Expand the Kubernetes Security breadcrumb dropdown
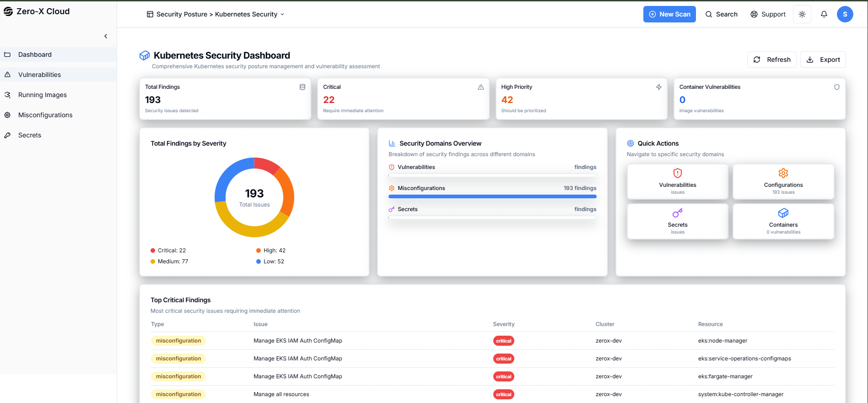This screenshot has height=403, width=868. coord(282,14)
